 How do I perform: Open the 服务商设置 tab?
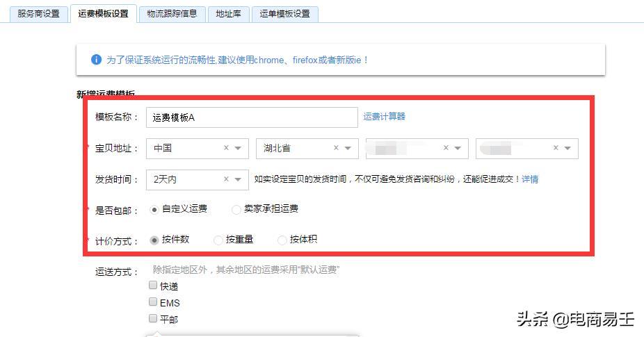39,13
